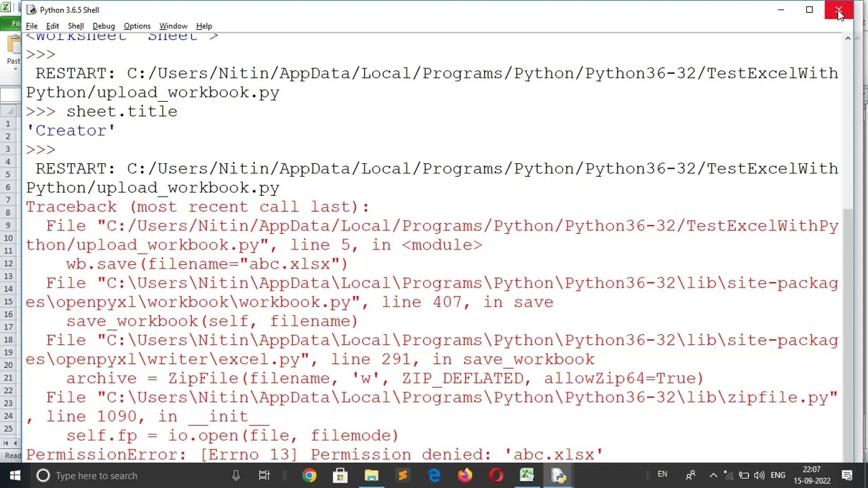The height and width of the screenshot is (488, 868).
Task: Maximize the Python Shell window
Action: [809, 9]
